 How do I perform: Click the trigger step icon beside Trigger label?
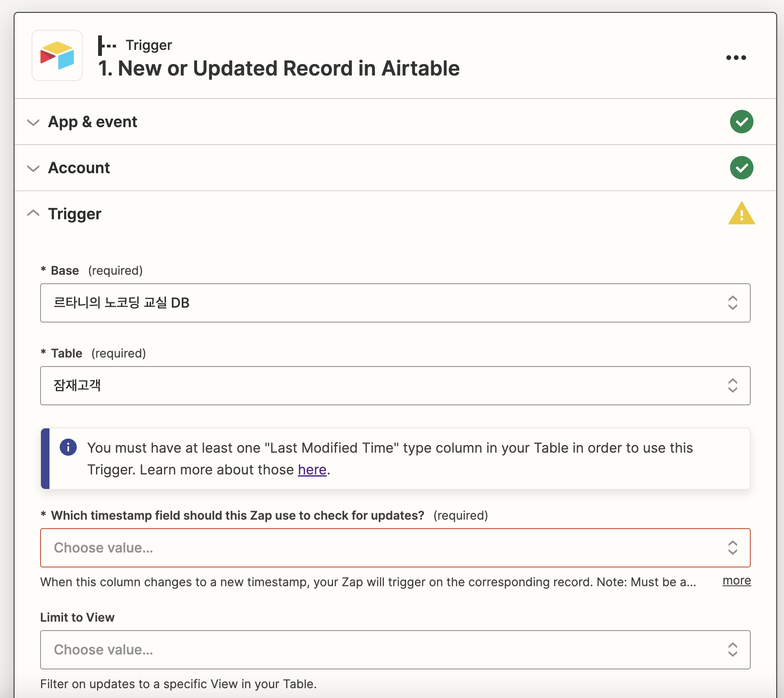point(107,45)
